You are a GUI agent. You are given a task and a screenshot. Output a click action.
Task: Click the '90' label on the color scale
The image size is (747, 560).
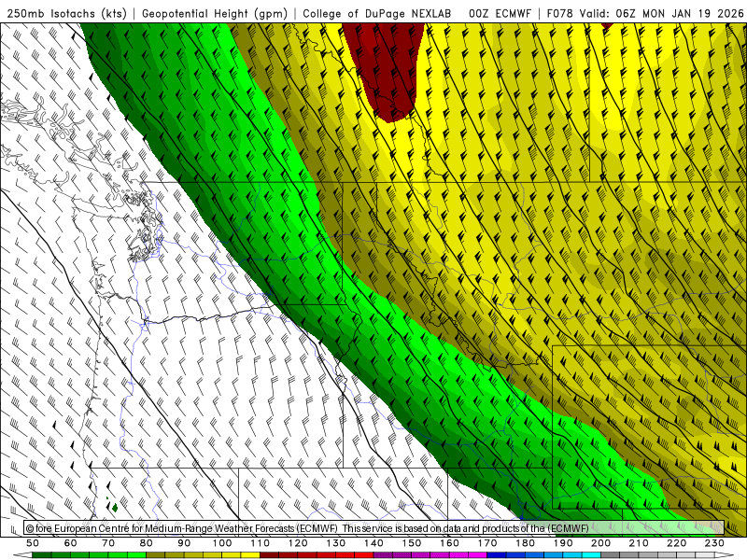184,543
